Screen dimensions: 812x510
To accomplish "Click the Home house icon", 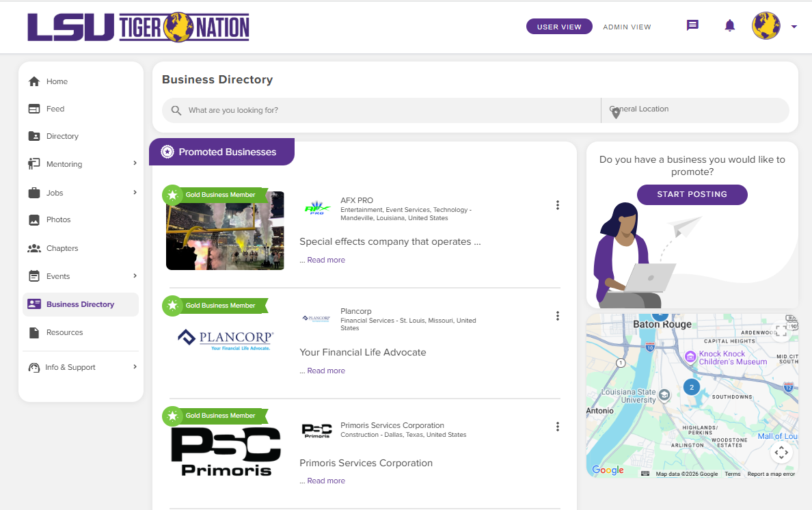I will click(34, 81).
